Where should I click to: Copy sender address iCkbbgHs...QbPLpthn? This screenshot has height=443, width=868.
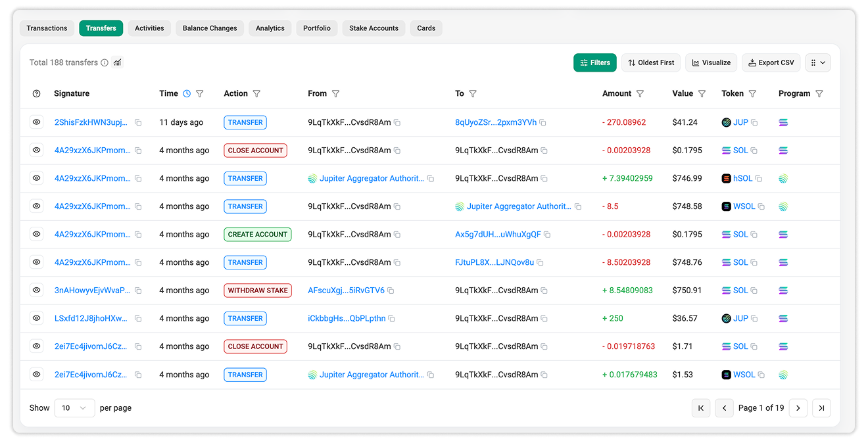[392, 319]
